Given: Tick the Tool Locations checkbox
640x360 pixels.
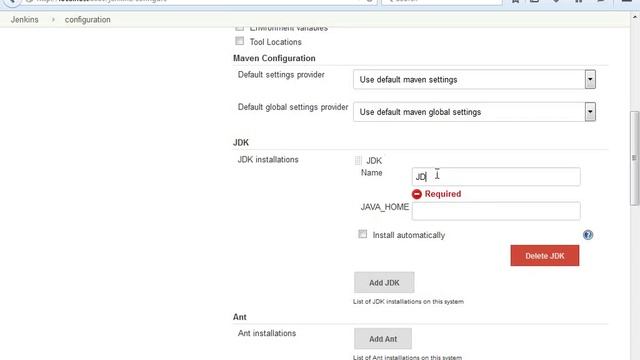Looking at the screenshot, I should 240,41.
